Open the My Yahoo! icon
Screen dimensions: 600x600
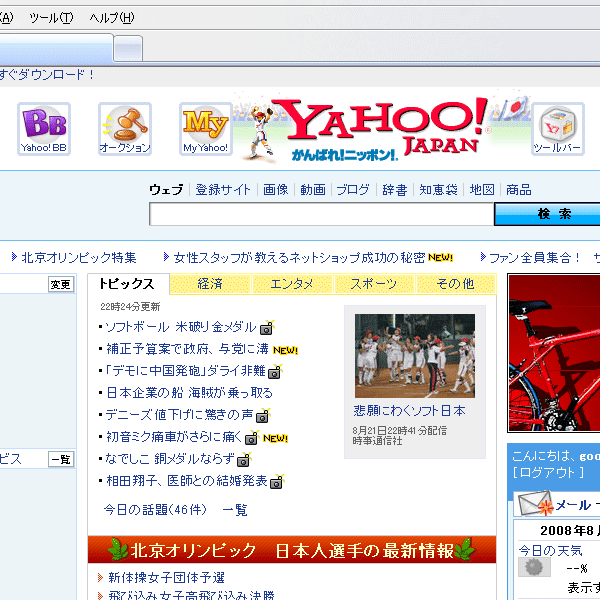(x=206, y=129)
